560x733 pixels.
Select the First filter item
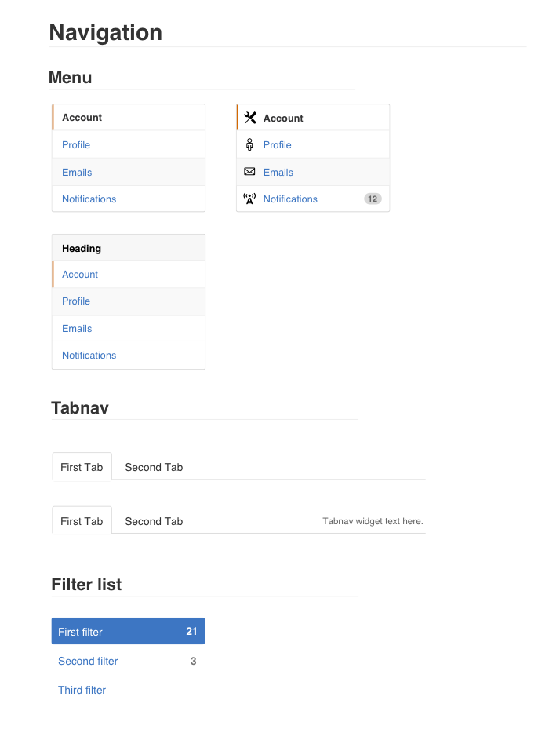pyautogui.click(x=81, y=632)
